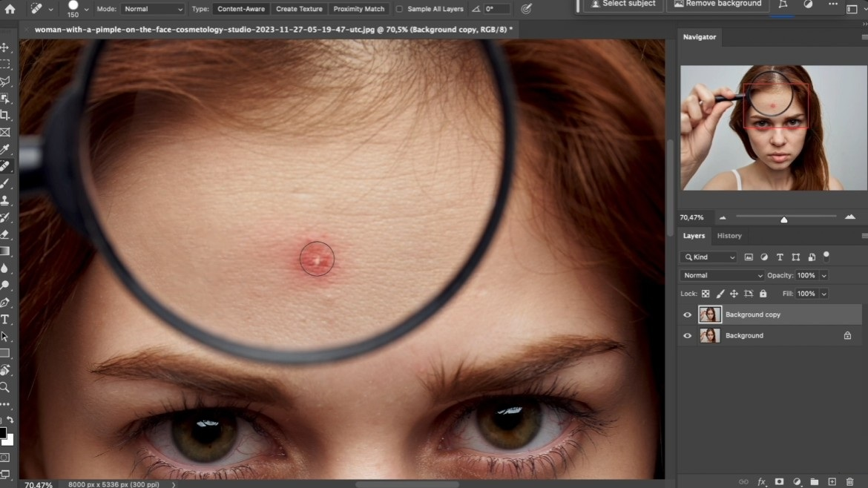Open the layer blend mode dropdown

coord(722,276)
